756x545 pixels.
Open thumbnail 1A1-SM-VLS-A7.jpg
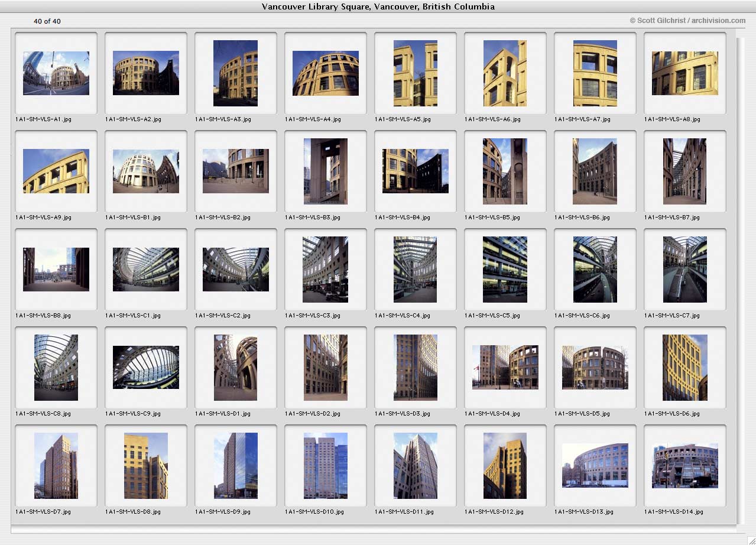coord(595,73)
